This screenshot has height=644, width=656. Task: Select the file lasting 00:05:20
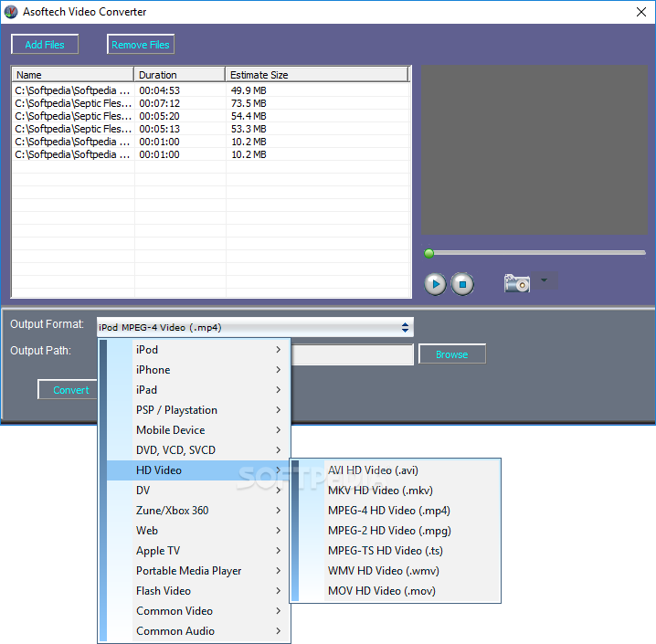[x=210, y=116]
